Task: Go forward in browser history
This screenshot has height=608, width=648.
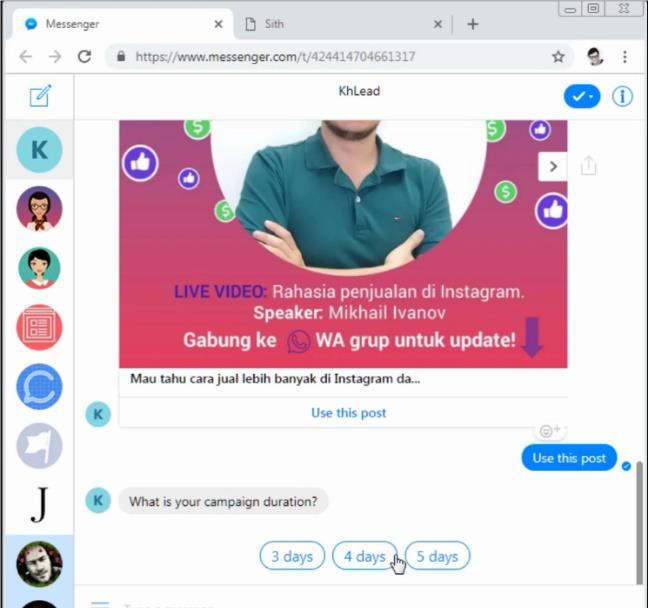Action: (x=55, y=56)
